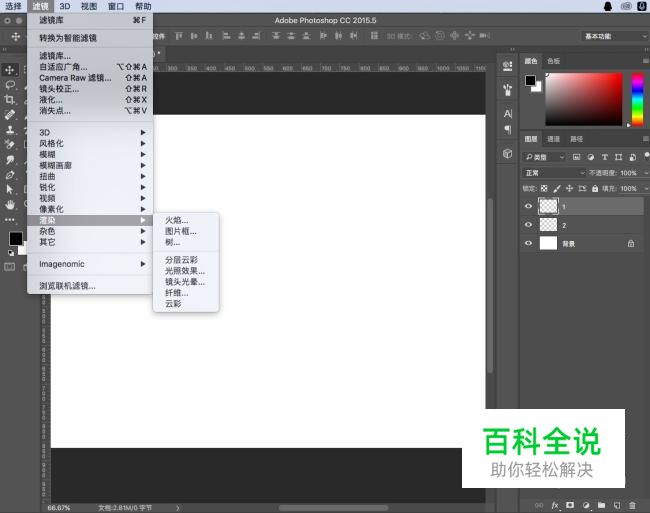Expand the 模糊 filter submenu
Screen dimensions: 650x513
90,154
